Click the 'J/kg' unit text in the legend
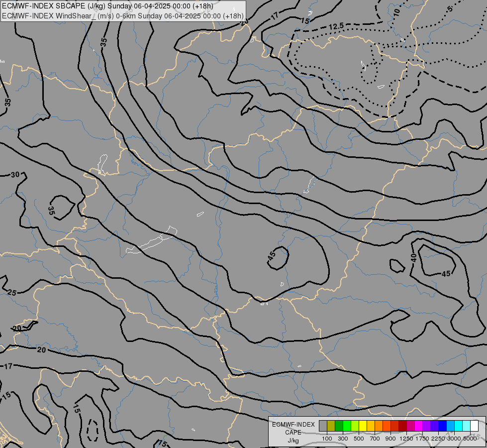487x448 pixels. 293,441
